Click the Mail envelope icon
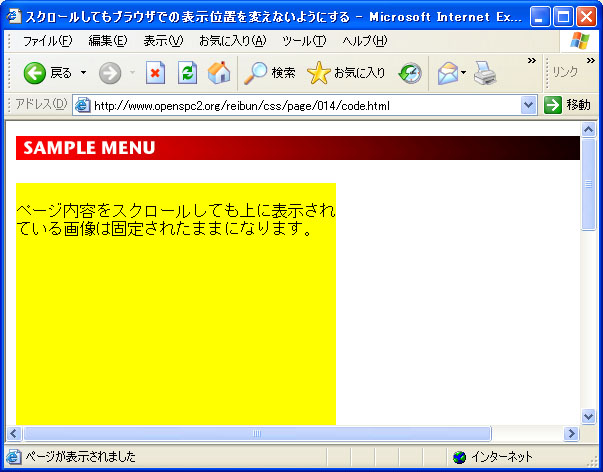 point(448,73)
